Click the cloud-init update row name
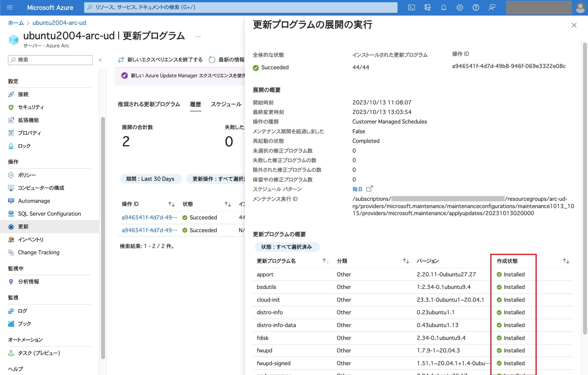 [x=268, y=300]
